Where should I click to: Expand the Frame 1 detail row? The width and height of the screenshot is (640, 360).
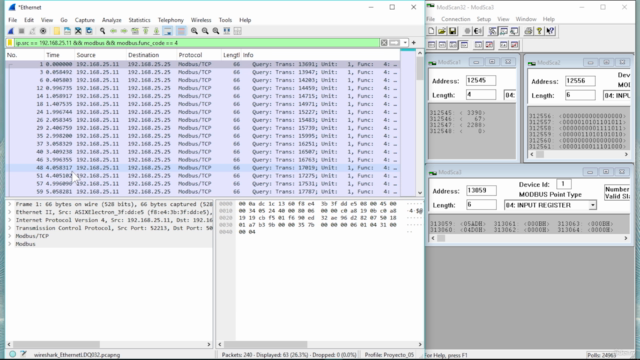(9, 204)
